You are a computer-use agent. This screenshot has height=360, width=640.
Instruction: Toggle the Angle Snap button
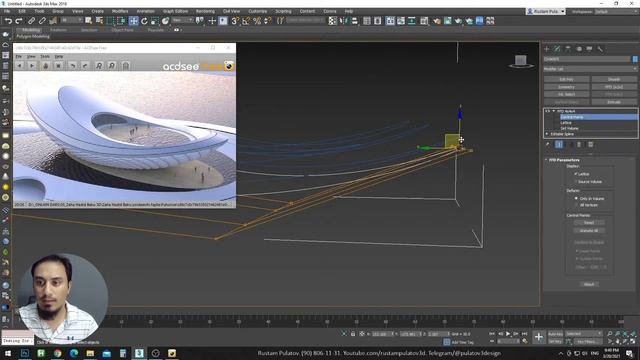[x=246, y=20]
